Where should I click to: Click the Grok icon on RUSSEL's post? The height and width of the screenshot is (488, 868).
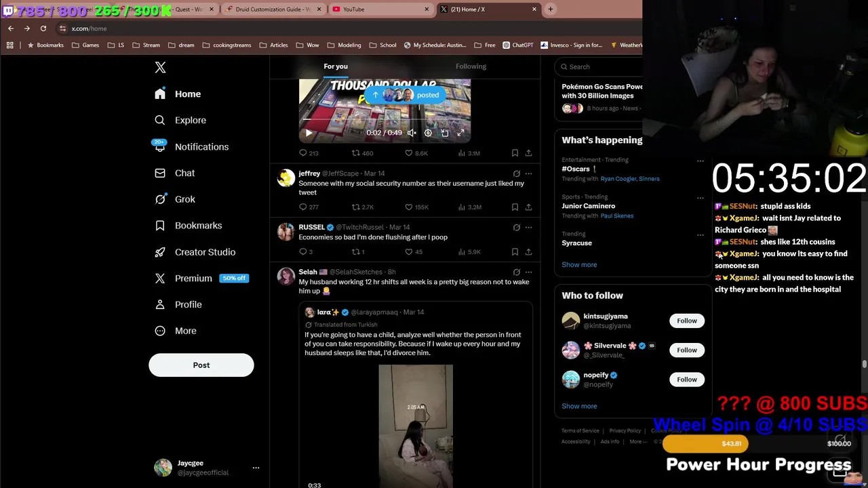pos(516,227)
